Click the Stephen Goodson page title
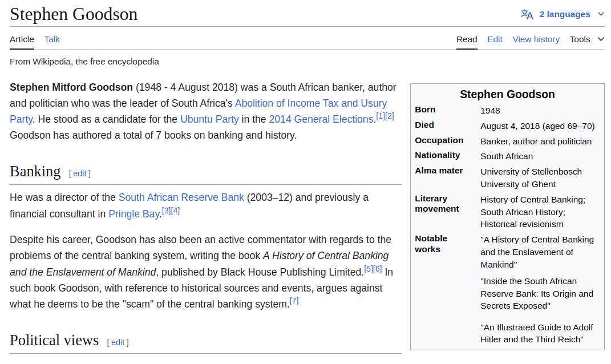Viewport: 611px width, 364px height. pyautogui.click(x=73, y=14)
